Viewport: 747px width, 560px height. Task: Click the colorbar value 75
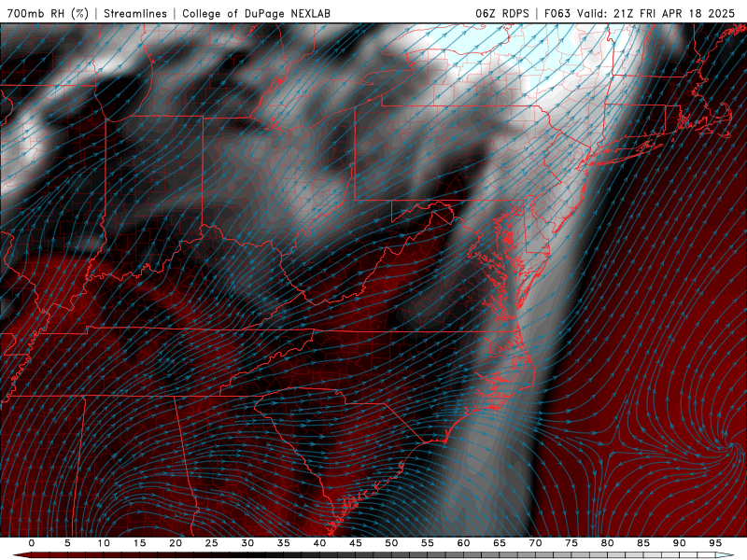coord(571,543)
